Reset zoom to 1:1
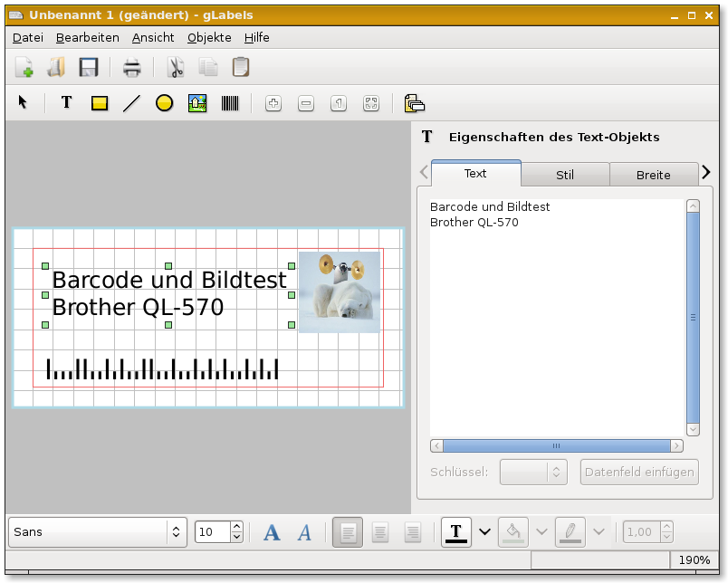 339,103
